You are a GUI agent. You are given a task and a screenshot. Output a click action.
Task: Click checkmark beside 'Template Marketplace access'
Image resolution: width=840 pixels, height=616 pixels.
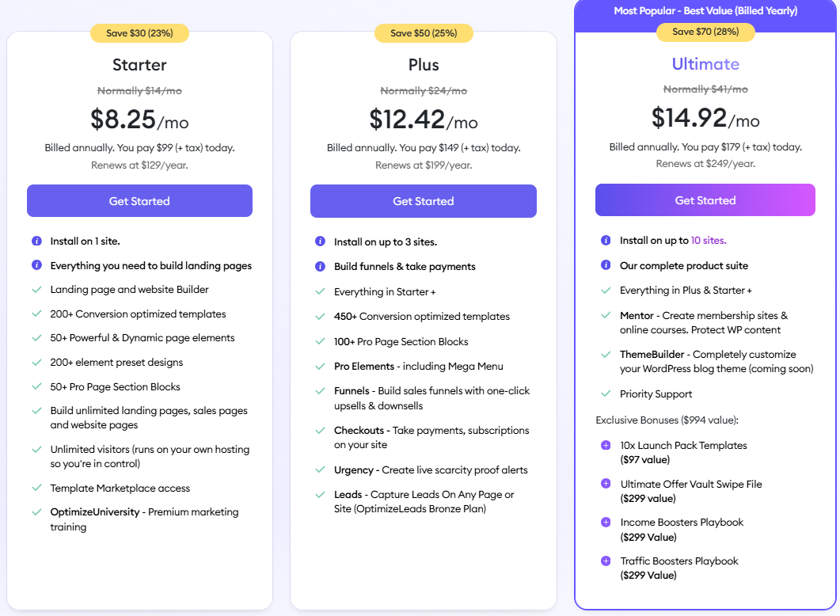coord(37,488)
